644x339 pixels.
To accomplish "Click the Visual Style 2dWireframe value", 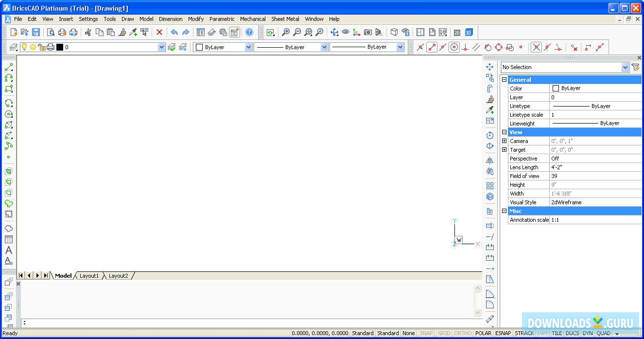I will pos(596,202).
